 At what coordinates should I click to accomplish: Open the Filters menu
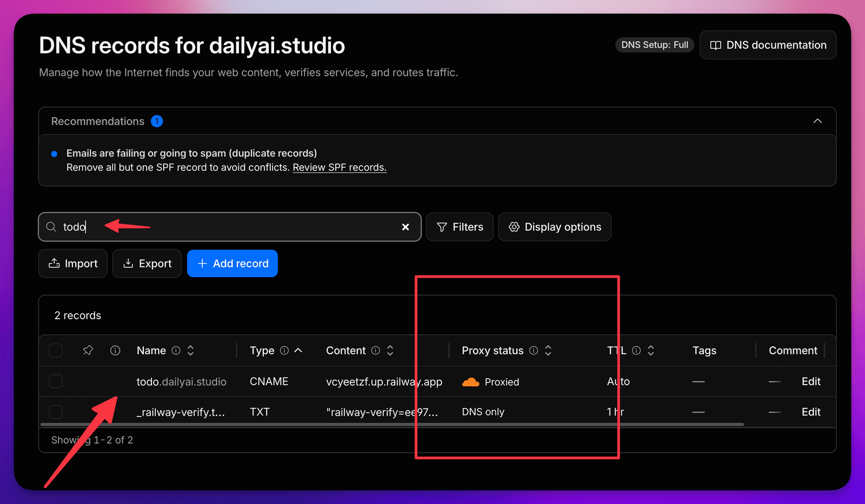coord(460,227)
